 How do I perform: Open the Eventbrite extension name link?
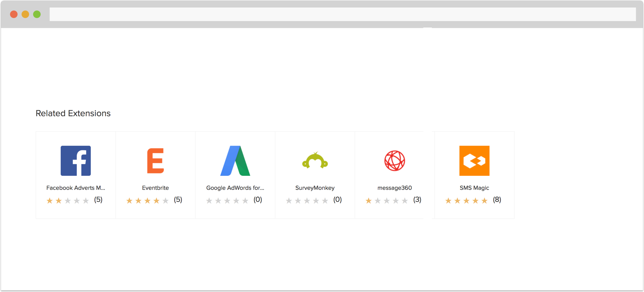coord(155,188)
